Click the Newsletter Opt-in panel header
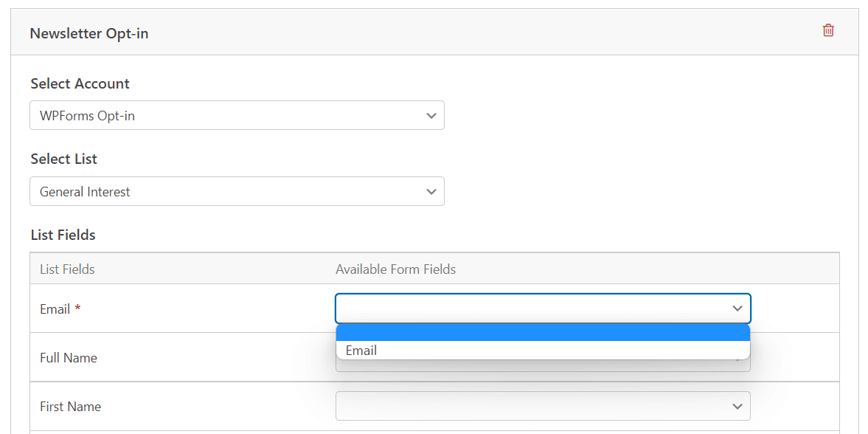Screen dimensions: 868x434 (x=88, y=33)
